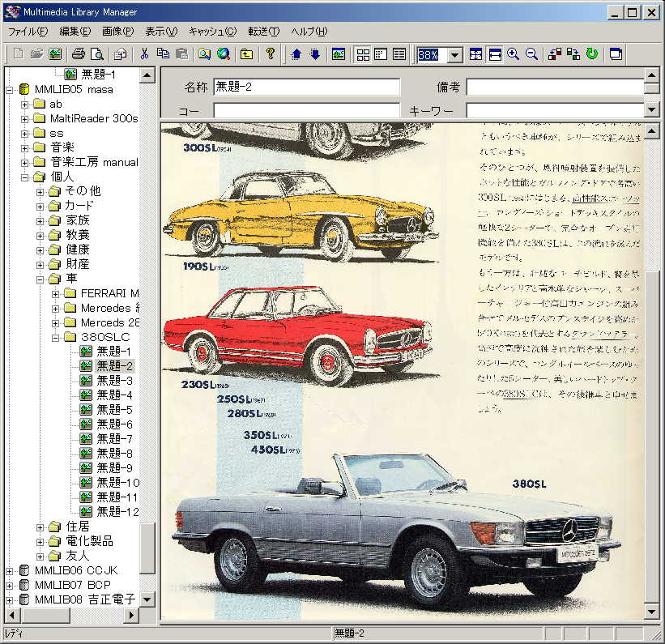The image size is (665, 644).
Task: Copy using the two-pages toolbar icon
Action: tap(163, 54)
